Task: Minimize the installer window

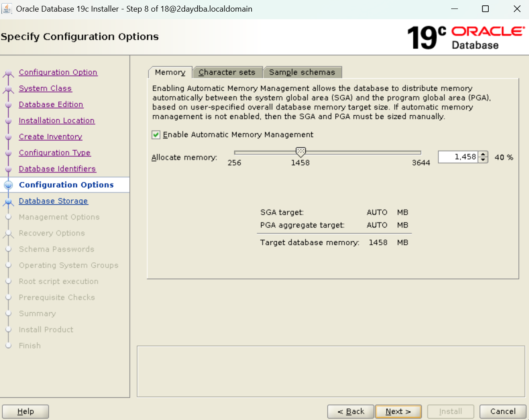Action: coord(454,9)
